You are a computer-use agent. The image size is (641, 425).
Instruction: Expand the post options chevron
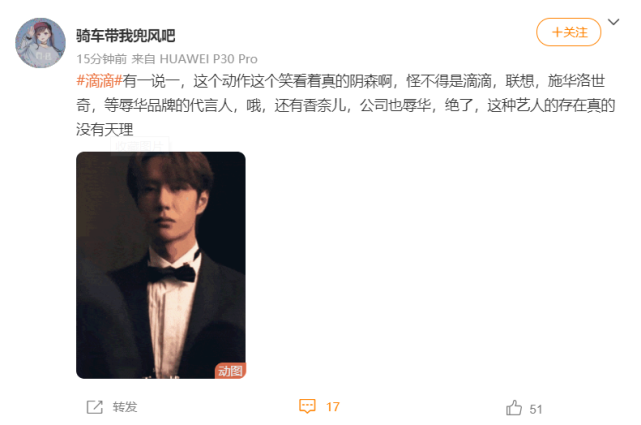tap(613, 22)
